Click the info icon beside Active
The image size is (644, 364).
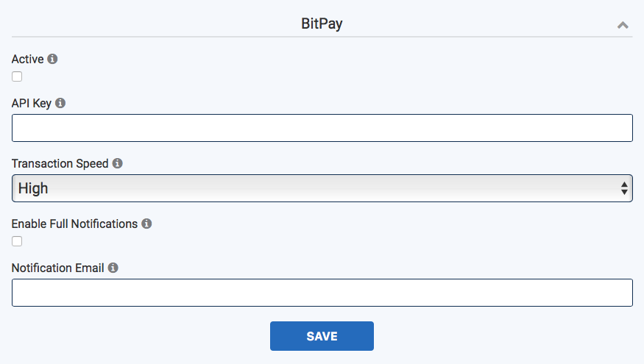(52, 59)
